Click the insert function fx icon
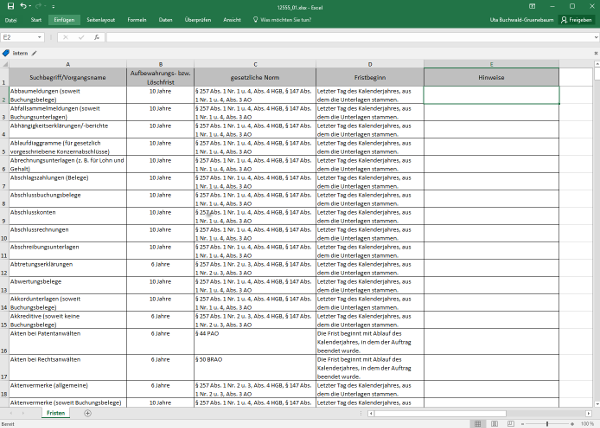 (99, 37)
